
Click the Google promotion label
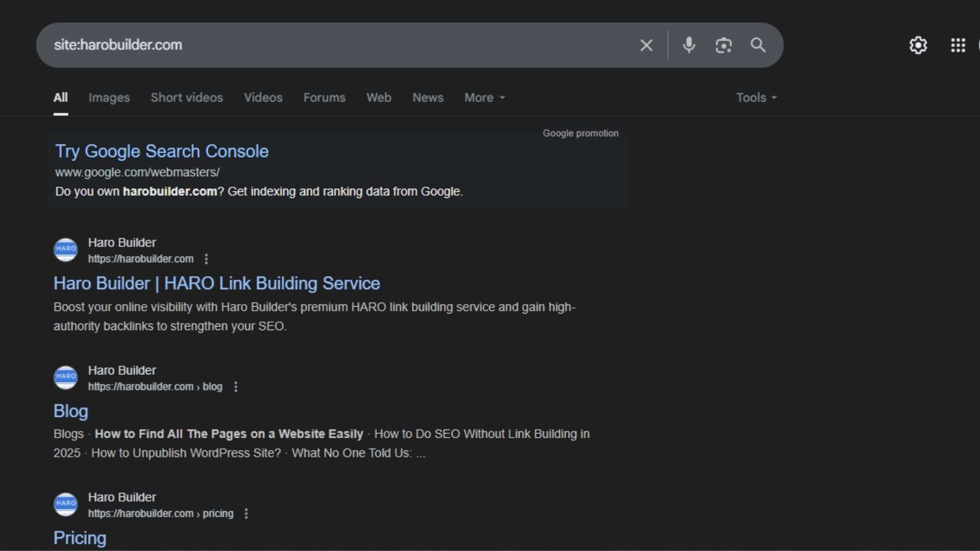pyautogui.click(x=580, y=133)
